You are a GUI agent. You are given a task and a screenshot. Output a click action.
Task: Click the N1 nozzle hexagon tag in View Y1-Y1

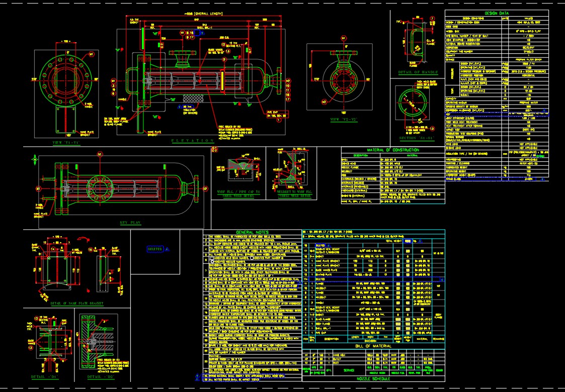coord(91,53)
